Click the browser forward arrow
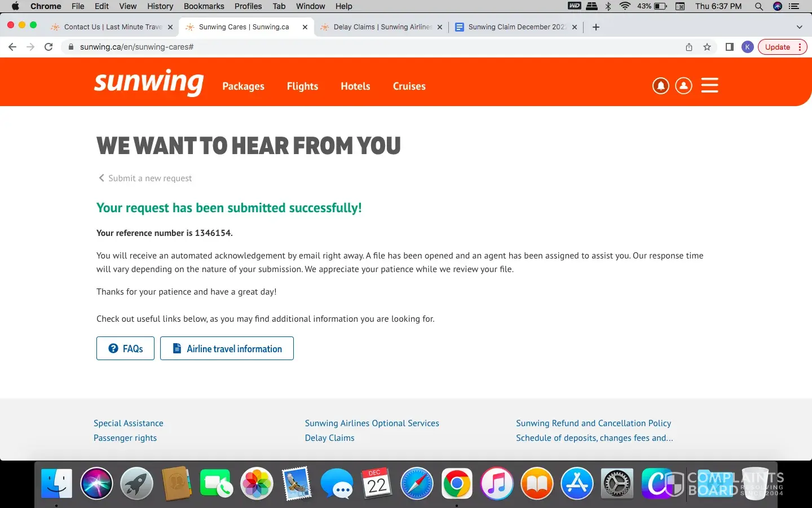 pyautogui.click(x=30, y=47)
